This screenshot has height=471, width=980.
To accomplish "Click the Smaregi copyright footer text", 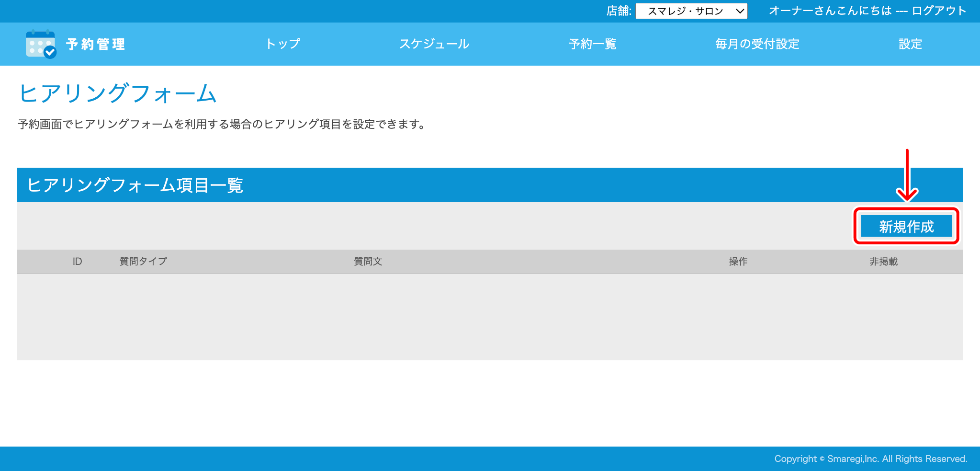I will 870,459.
